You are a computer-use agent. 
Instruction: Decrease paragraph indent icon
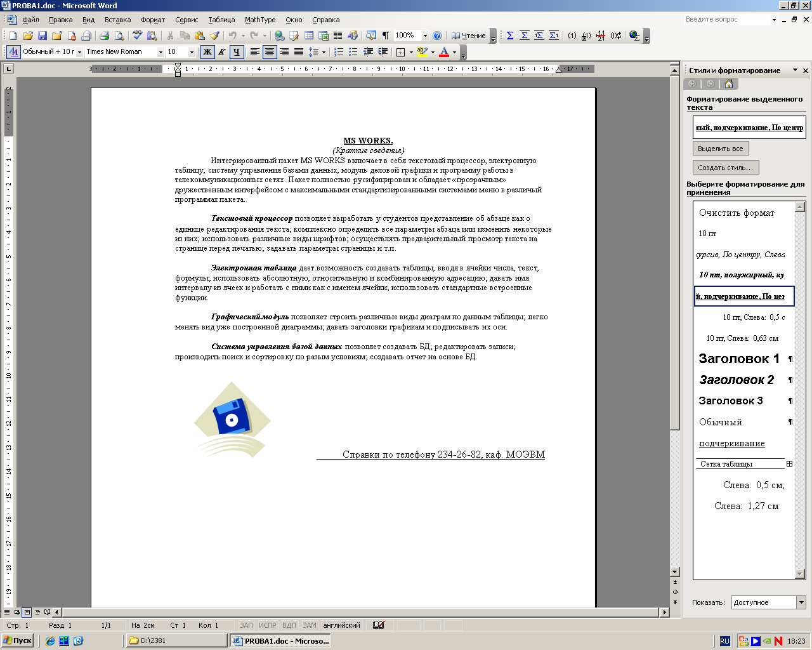tap(369, 52)
